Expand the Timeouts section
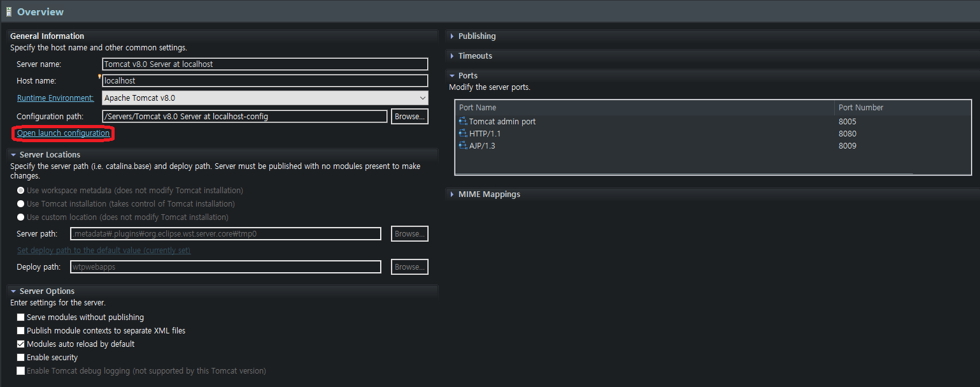Image resolution: width=980 pixels, height=387 pixels. tap(452, 55)
